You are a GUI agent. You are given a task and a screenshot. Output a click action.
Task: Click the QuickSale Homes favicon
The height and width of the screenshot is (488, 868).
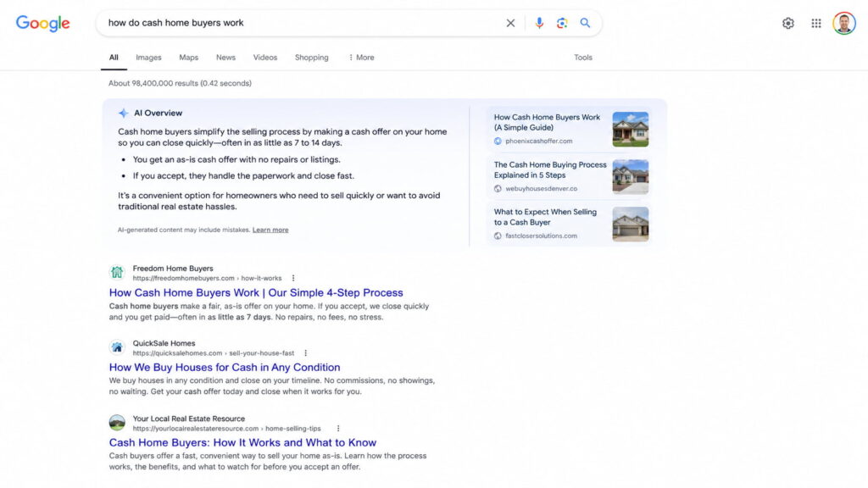point(117,347)
